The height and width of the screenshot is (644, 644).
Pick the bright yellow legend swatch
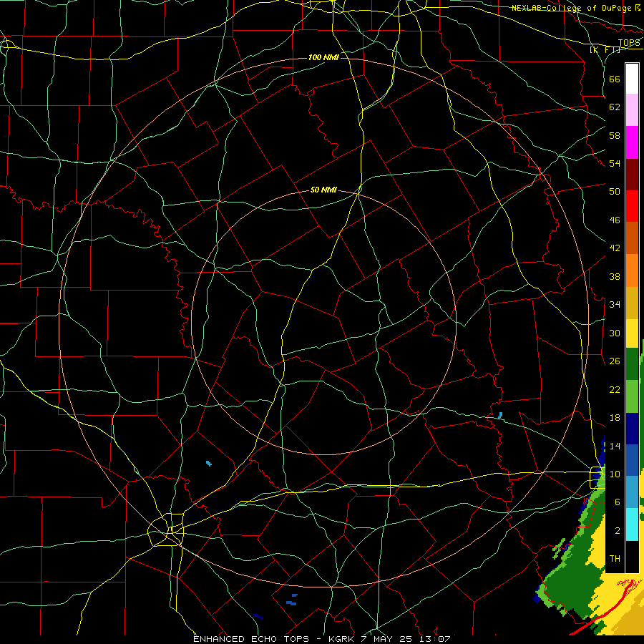632,333
